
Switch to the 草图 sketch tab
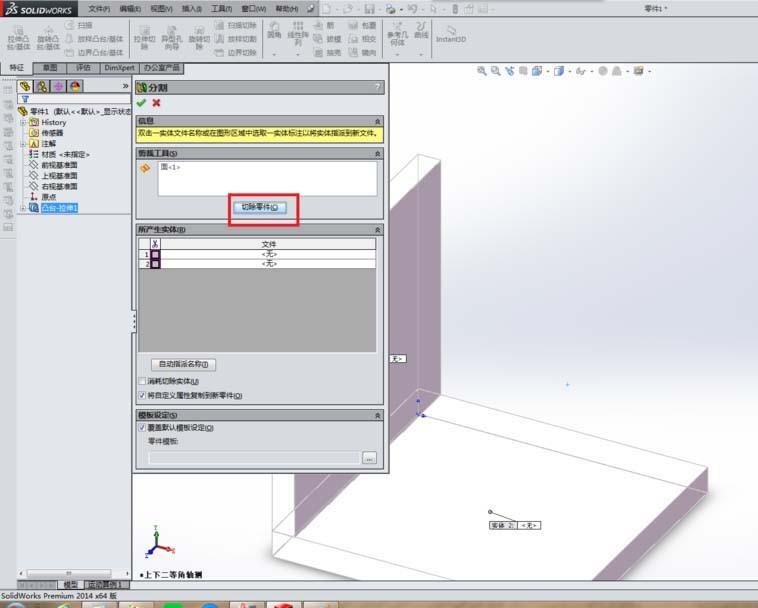click(x=50, y=68)
